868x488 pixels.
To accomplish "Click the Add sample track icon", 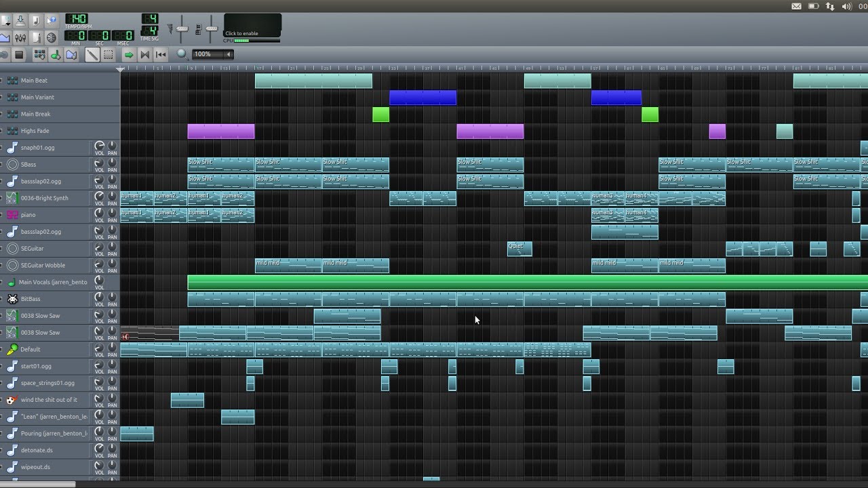I will [x=56, y=55].
